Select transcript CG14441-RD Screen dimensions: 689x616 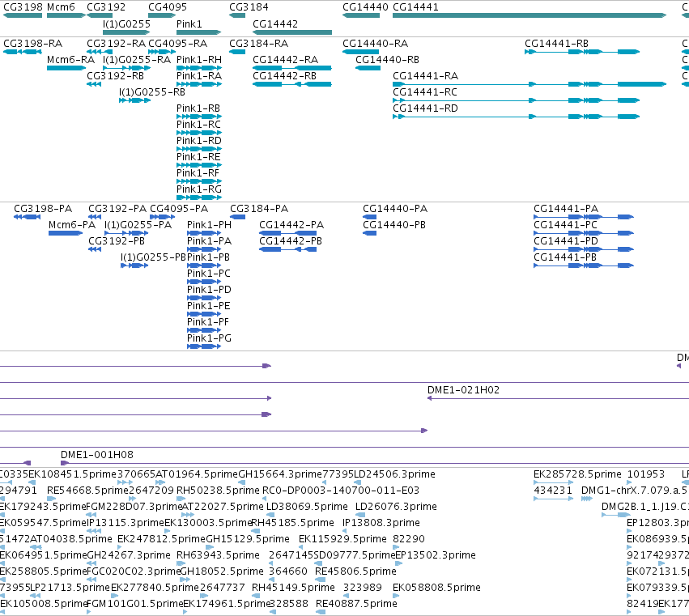point(425,108)
